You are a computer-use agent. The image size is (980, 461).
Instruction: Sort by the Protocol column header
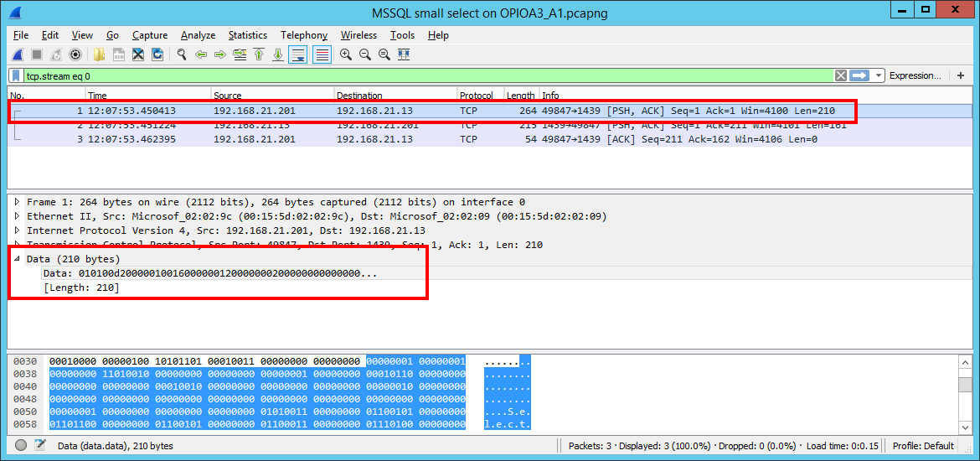click(x=481, y=96)
